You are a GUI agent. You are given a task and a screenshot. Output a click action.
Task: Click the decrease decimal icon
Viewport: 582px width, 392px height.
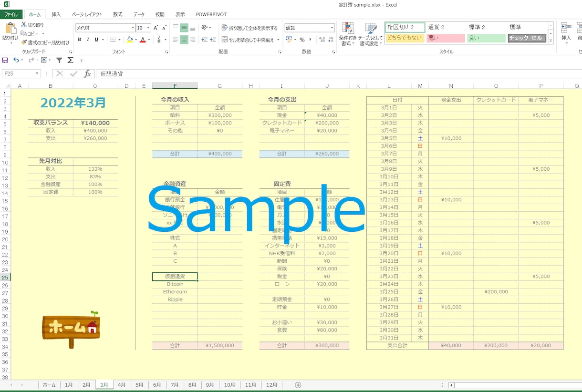coord(331,40)
